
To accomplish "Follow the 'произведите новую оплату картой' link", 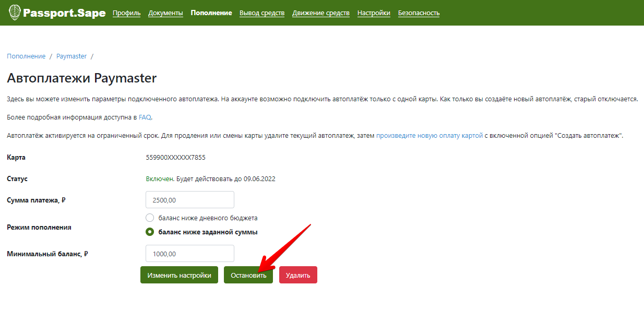I will click(430, 136).
